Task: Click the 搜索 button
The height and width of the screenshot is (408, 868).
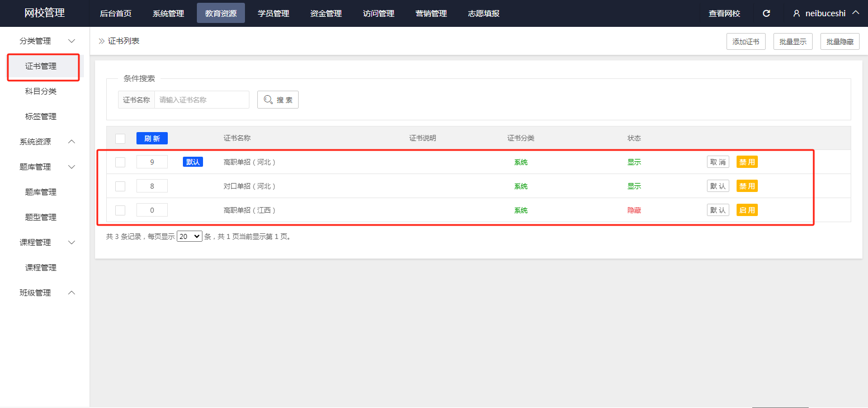Action: (x=278, y=100)
